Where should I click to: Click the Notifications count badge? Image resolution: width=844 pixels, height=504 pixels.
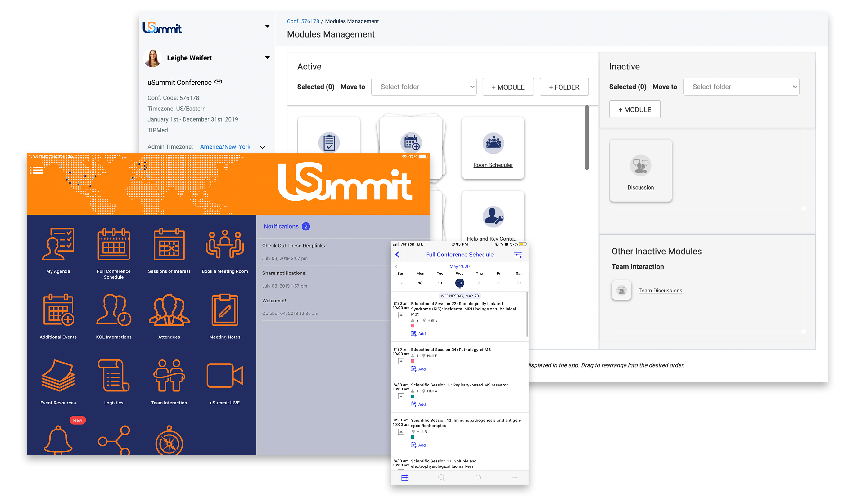[305, 226]
